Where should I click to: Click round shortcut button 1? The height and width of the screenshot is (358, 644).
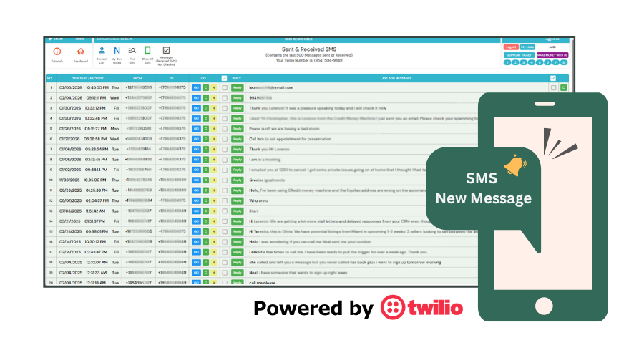click(507, 62)
